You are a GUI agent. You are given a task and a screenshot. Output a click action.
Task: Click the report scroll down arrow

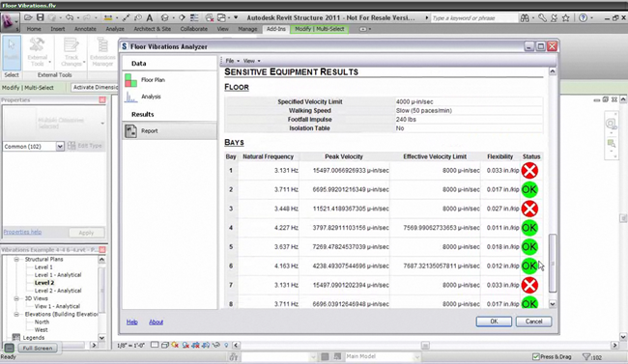(553, 304)
